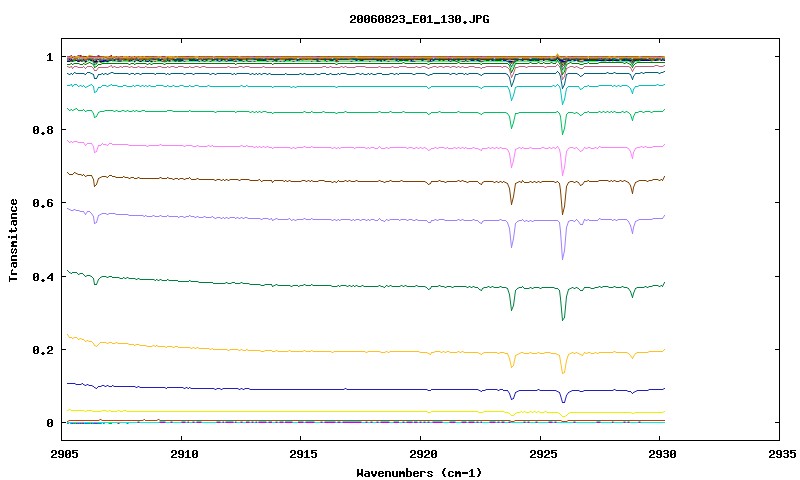Screen dimensions: 800x480
Task: Click the y-axis tick label 0.8
Action: pyautogui.click(x=43, y=130)
